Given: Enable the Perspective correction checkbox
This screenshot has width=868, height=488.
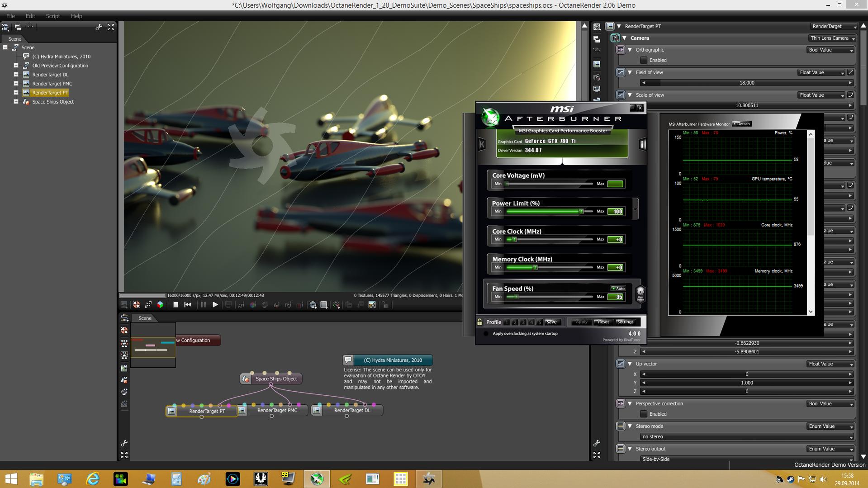Looking at the screenshot, I should click(644, 414).
